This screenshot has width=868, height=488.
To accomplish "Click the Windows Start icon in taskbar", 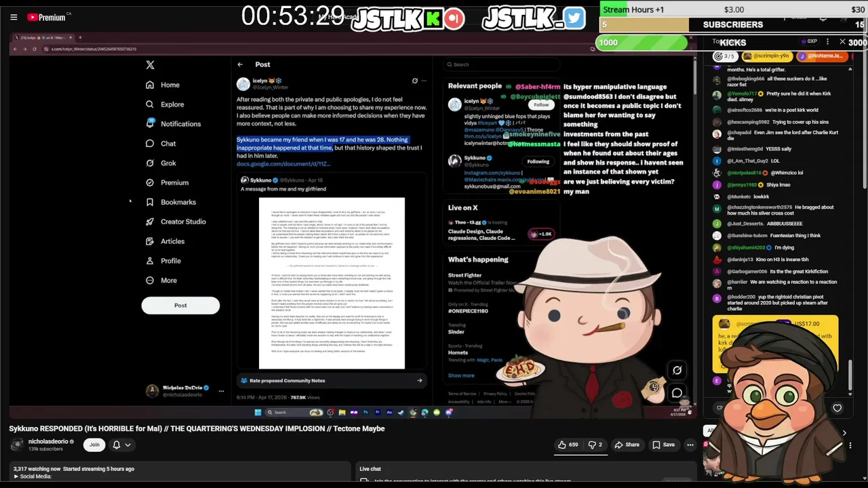I will pos(258,412).
